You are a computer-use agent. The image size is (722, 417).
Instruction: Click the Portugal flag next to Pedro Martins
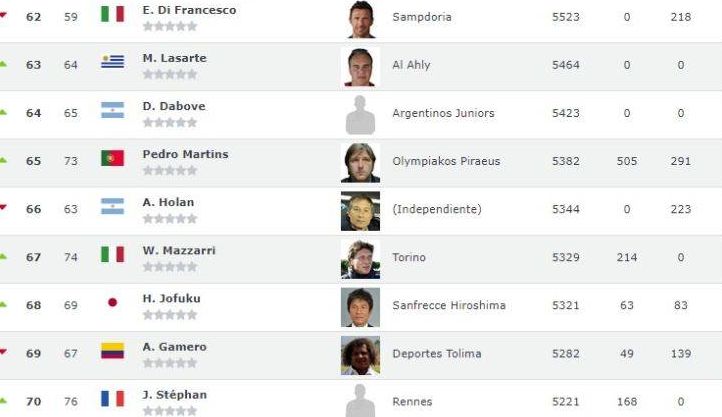tap(112, 158)
